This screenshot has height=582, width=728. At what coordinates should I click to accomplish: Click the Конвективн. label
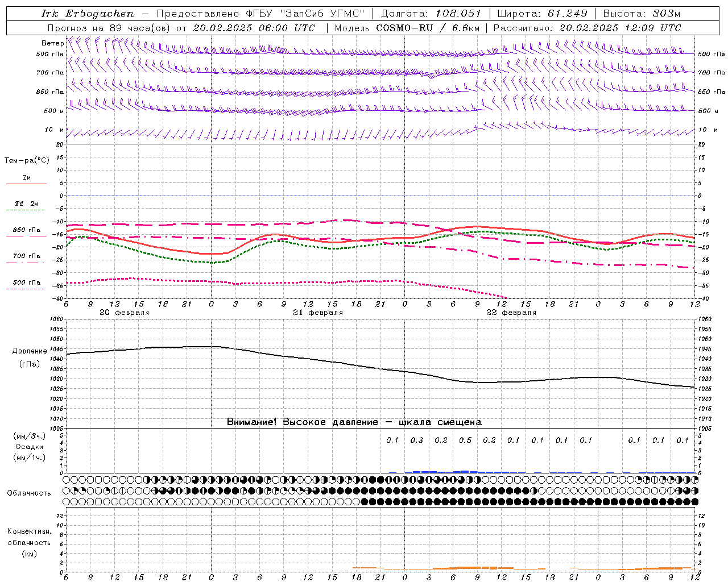[x=29, y=531]
